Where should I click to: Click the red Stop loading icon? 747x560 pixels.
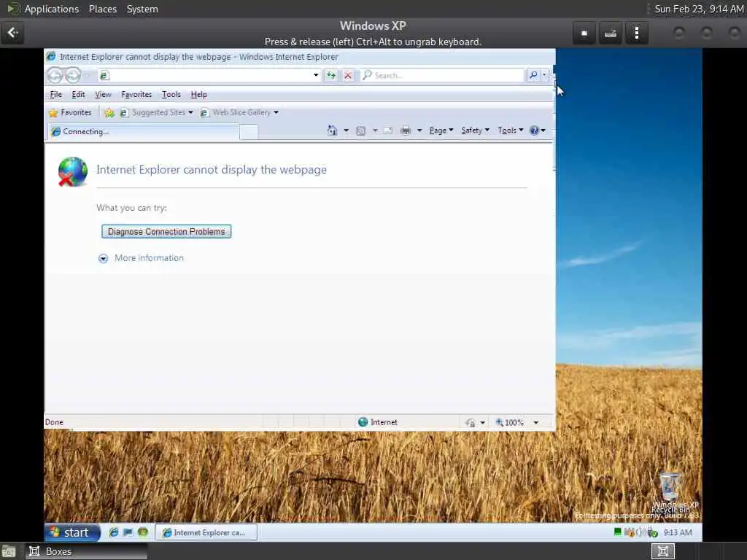point(348,75)
